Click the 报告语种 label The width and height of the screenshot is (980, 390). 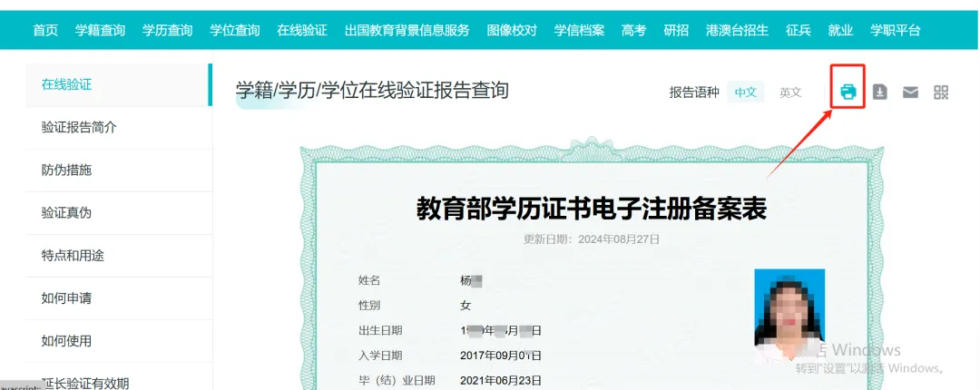[x=694, y=93]
